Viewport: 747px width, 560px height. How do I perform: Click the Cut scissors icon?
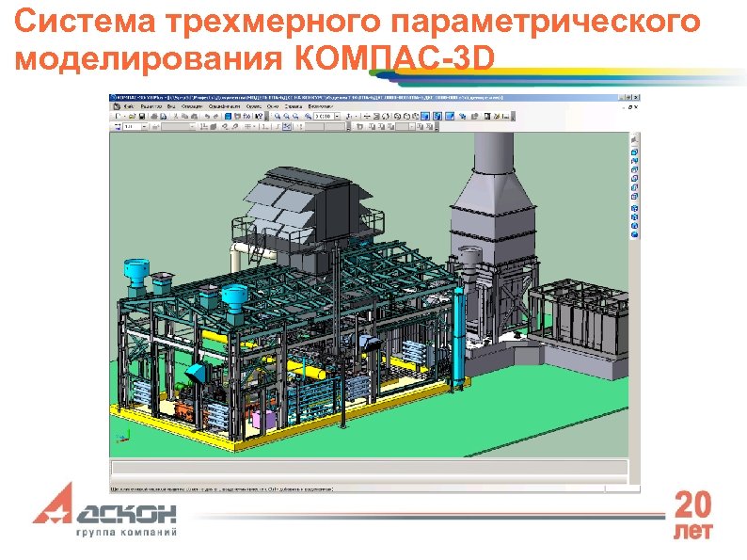176,117
